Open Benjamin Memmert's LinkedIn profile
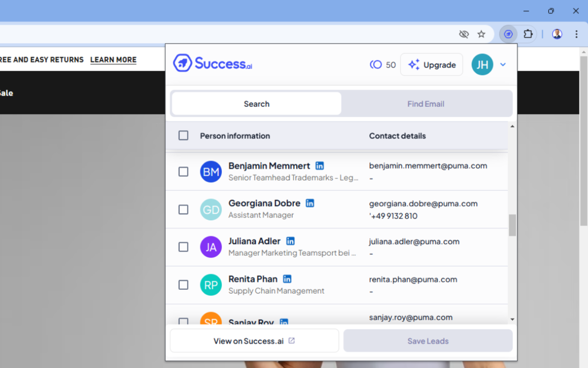This screenshot has height=368, width=588. coord(319,166)
